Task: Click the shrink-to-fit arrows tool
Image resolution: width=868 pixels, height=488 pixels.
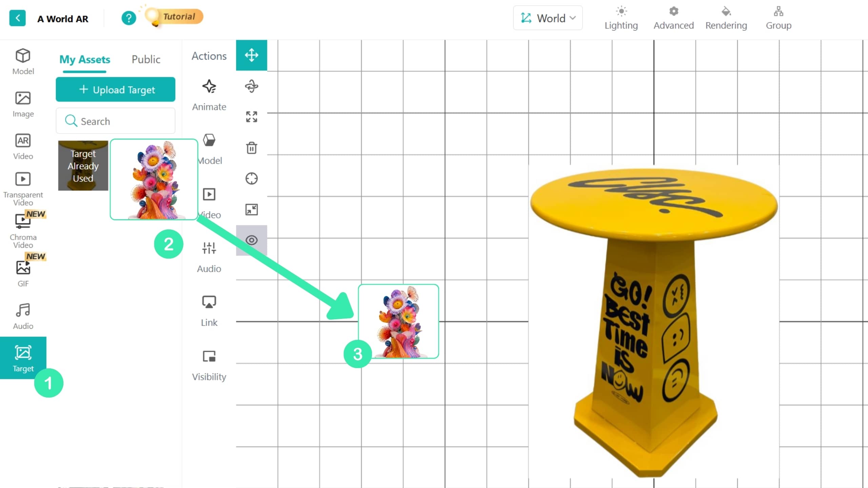Action: [x=252, y=209]
